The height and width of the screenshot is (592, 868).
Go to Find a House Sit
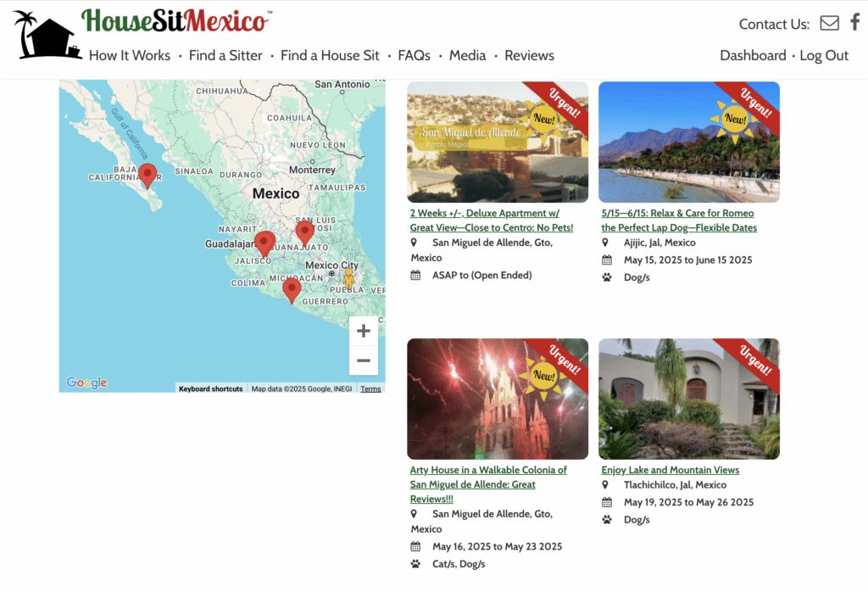(330, 55)
